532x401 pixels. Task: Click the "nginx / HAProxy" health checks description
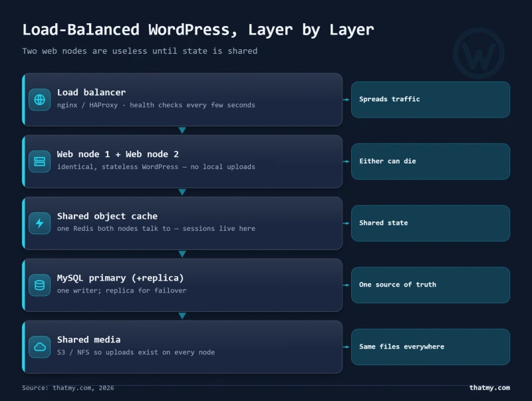point(156,105)
